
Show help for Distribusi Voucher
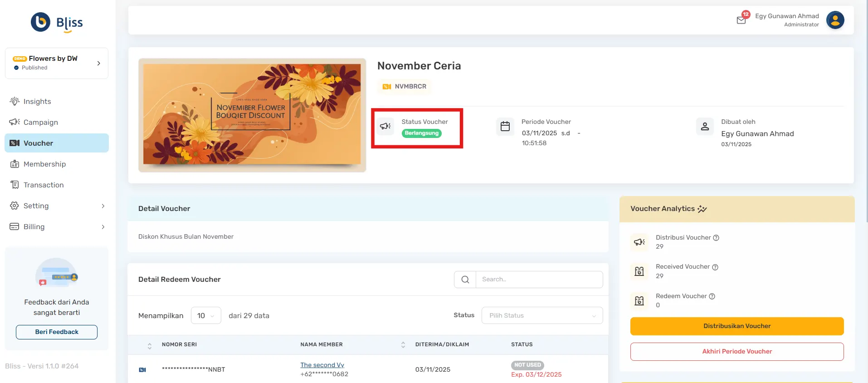(x=716, y=238)
